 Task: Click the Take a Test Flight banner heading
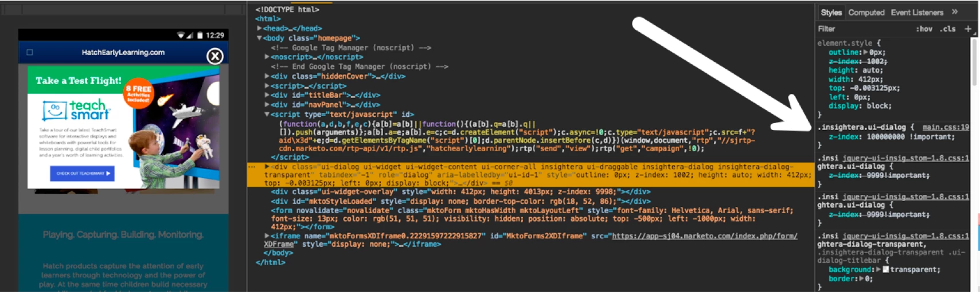tap(79, 81)
